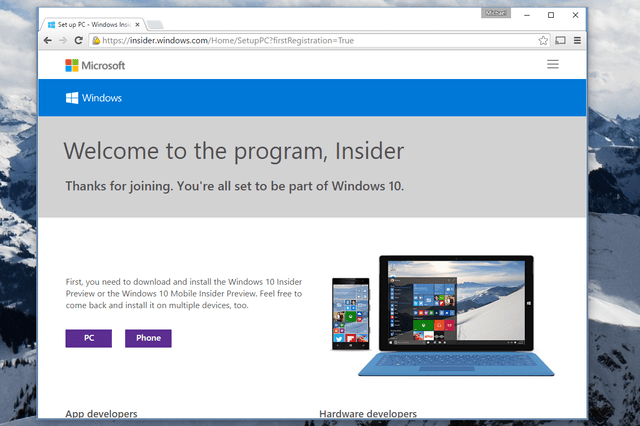Click the 'Welcome to the program, Insider' heading
This screenshot has width=640, height=426.
pyautogui.click(x=233, y=151)
